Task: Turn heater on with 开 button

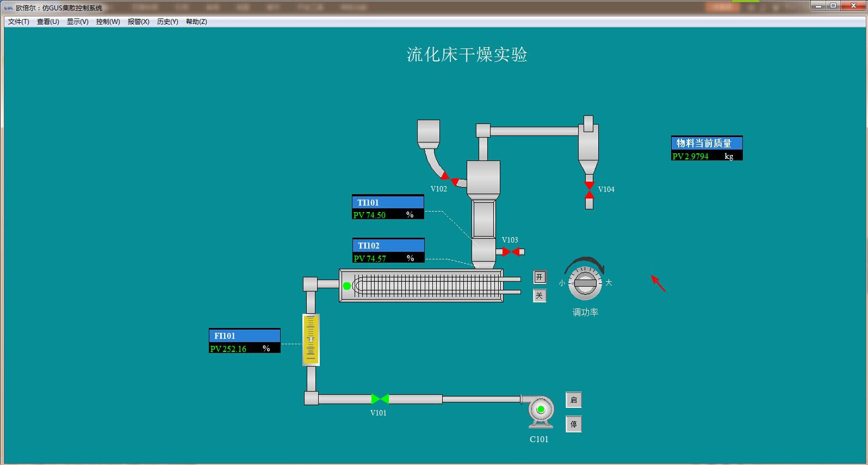Action: 539,277
